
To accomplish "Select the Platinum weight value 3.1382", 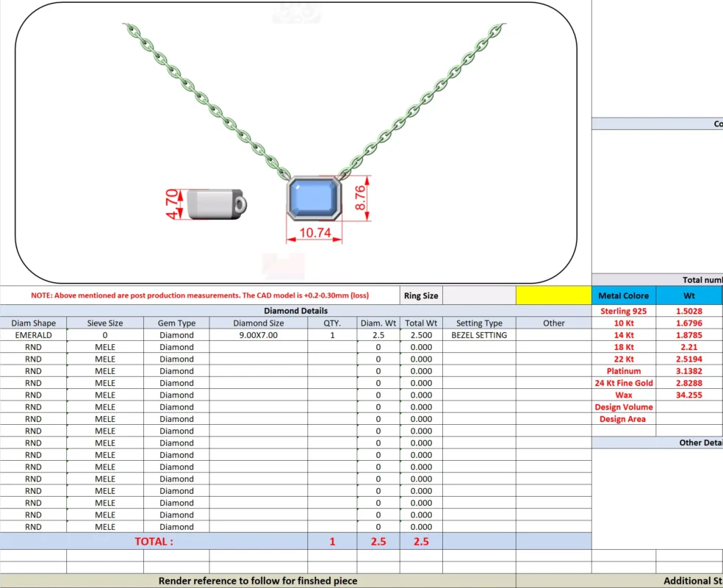I will (x=688, y=371).
